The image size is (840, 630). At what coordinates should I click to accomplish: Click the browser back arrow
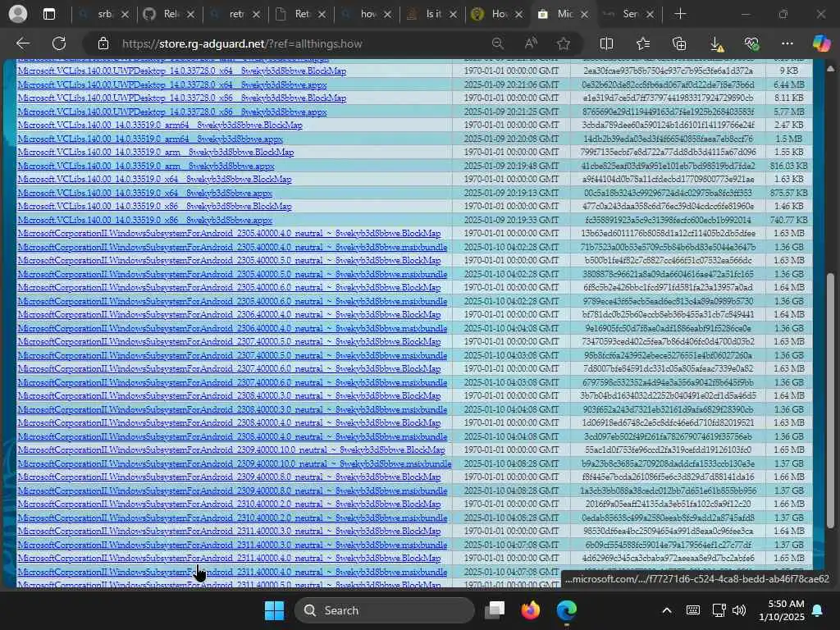pyautogui.click(x=22, y=43)
